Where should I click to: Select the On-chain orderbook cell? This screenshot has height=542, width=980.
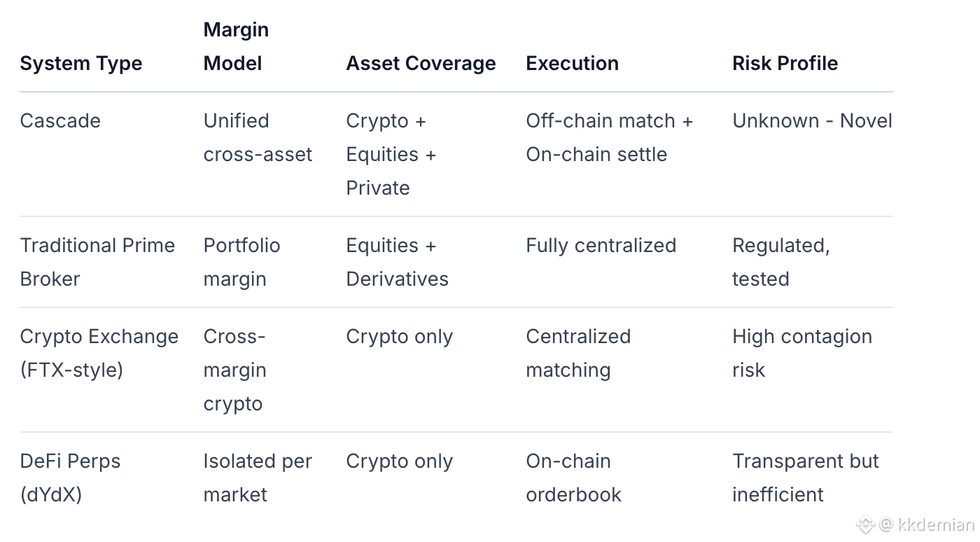click(573, 478)
